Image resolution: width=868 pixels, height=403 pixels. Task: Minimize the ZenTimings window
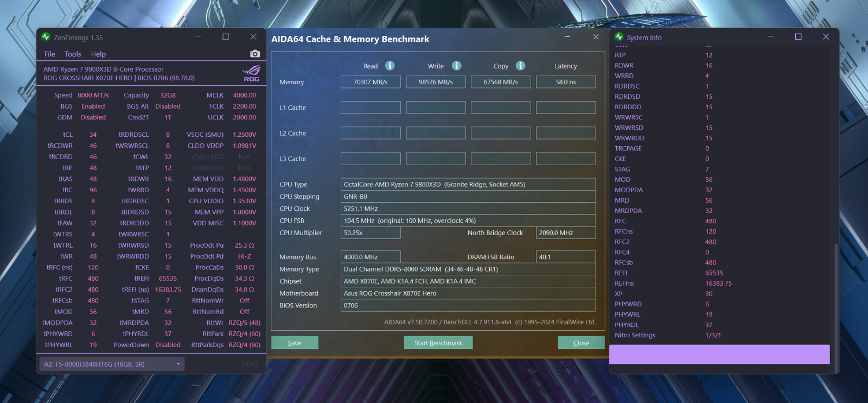click(x=198, y=36)
